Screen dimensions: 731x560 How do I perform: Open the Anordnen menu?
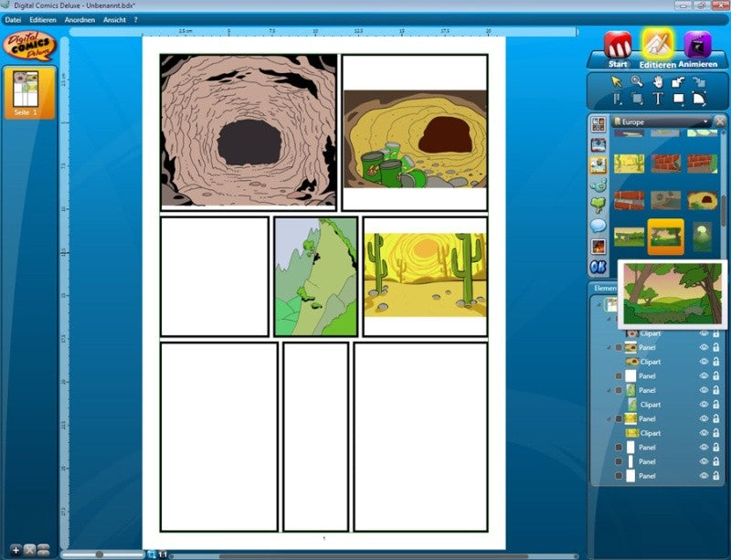tap(79, 20)
